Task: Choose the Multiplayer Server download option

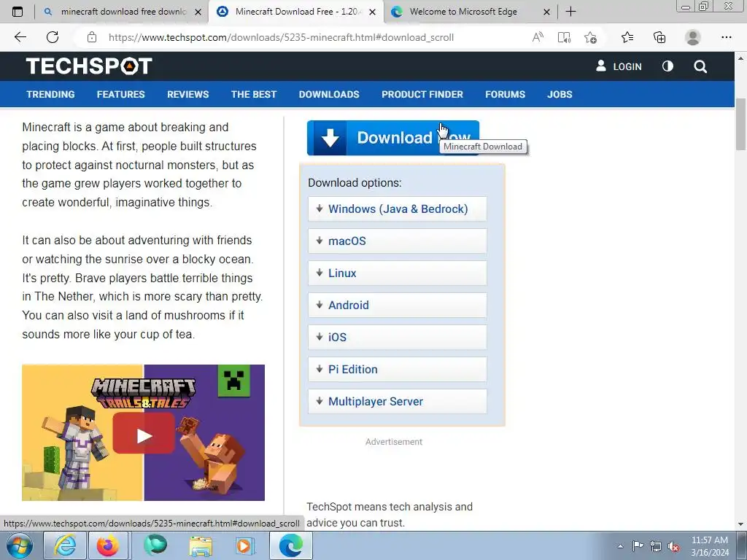Action: click(398, 402)
